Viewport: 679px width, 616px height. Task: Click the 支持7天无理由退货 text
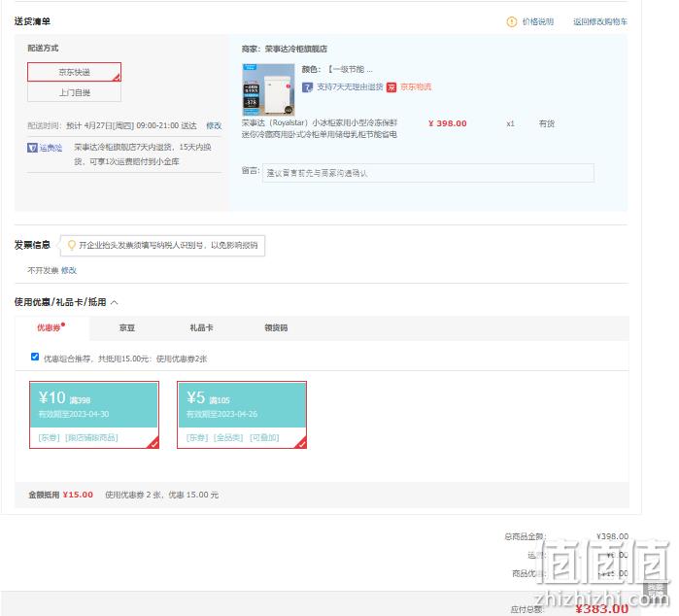tap(350, 87)
